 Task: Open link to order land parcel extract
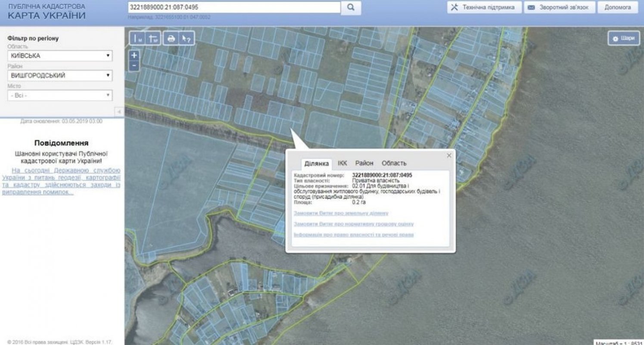point(341,213)
